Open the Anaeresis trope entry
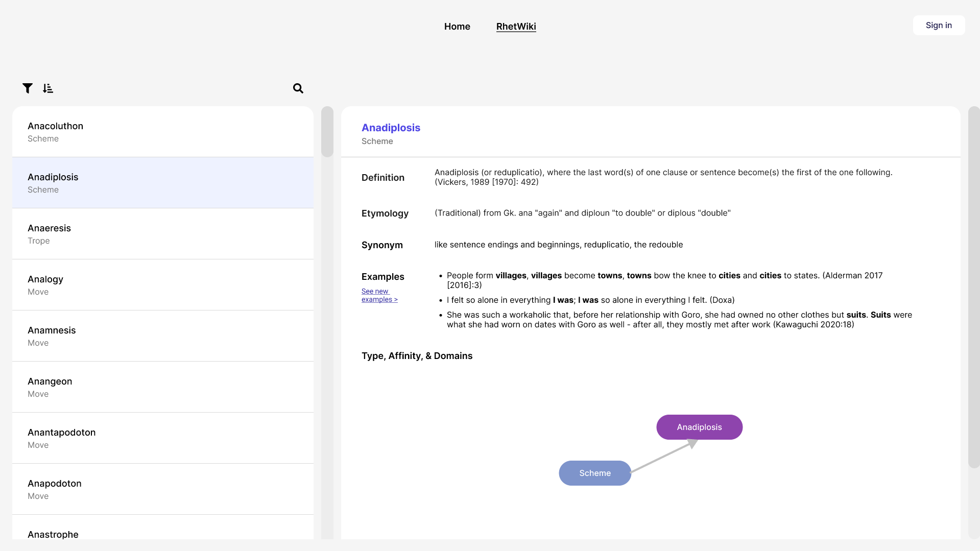 pyautogui.click(x=163, y=234)
